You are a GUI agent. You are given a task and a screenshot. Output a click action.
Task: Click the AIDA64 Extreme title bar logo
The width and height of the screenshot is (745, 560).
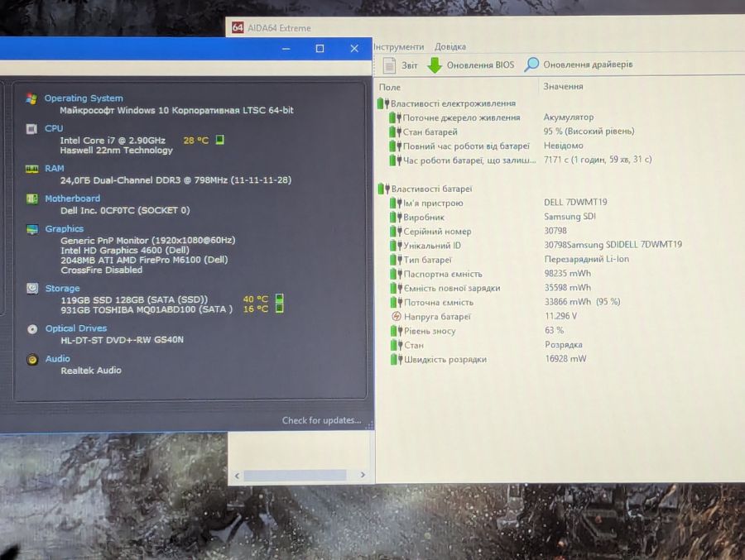(238, 27)
